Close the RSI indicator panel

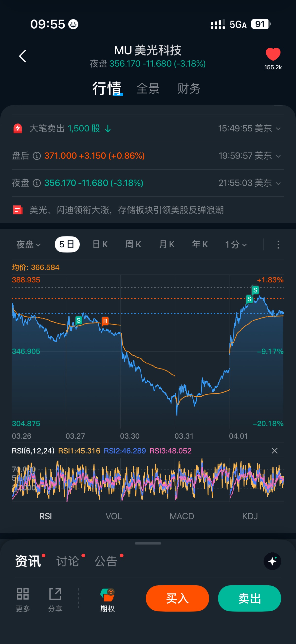(275, 451)
